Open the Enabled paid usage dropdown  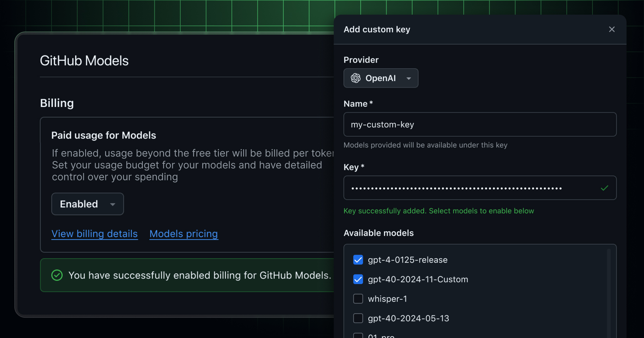tap(87, 204)
